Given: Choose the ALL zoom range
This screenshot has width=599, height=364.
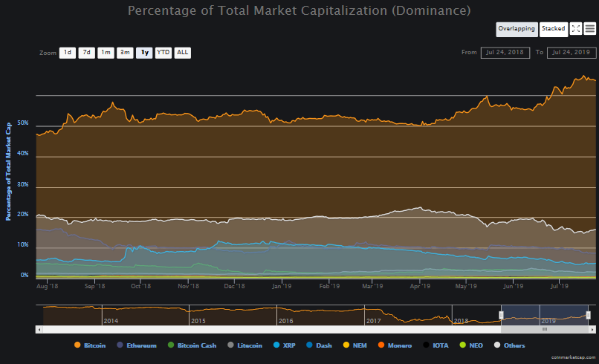Looking at the screenshot, I should tap(183, 53).
